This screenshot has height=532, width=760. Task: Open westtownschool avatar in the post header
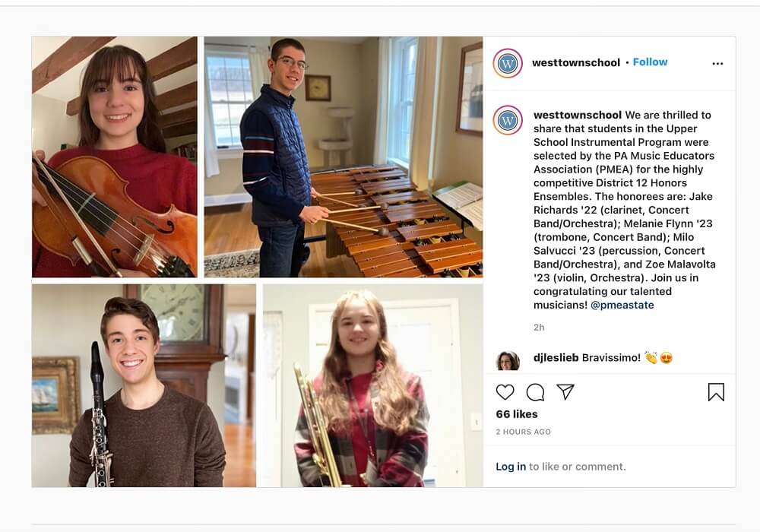point(508,63)
